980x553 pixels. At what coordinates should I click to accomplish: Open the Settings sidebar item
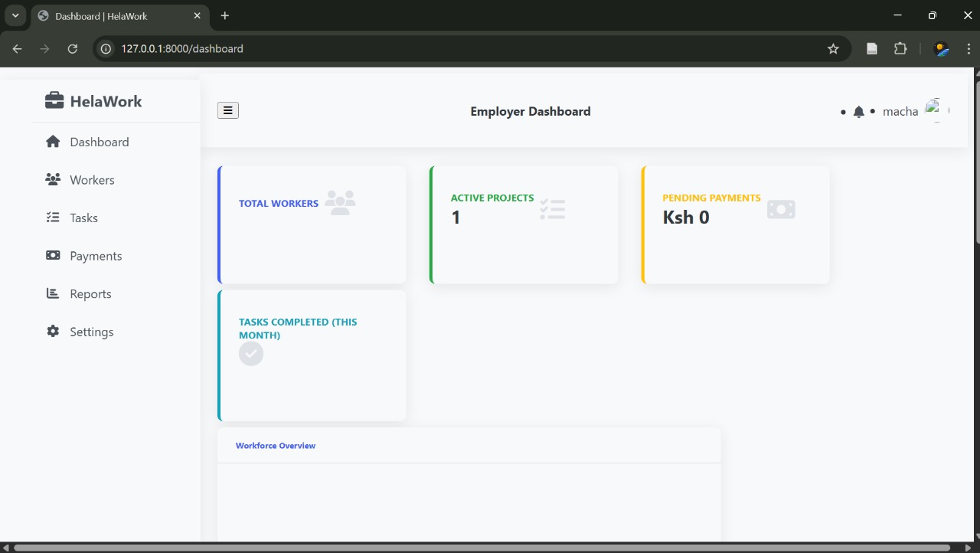tap(91, 332)
